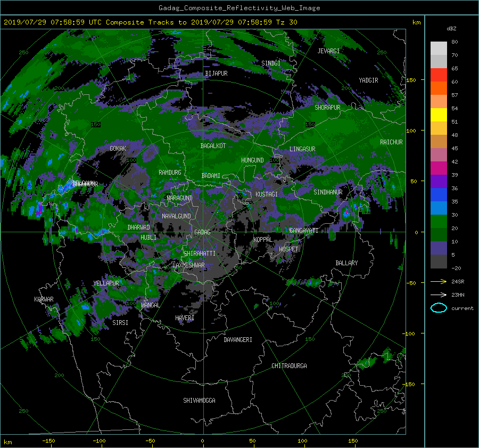The width and height of the screenshot is (479, 448).
Task: Select the yellow 54 dBZ color swatch
Action: tap(439, 115)
